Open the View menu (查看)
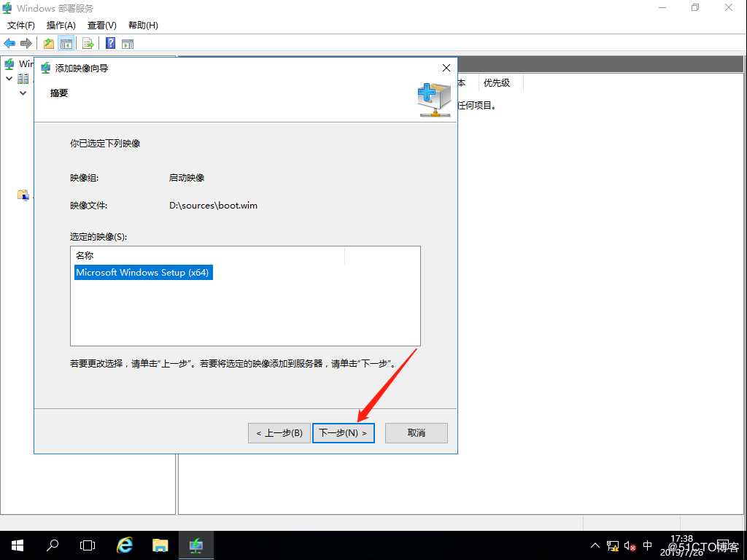 click(x=102, y=26)
